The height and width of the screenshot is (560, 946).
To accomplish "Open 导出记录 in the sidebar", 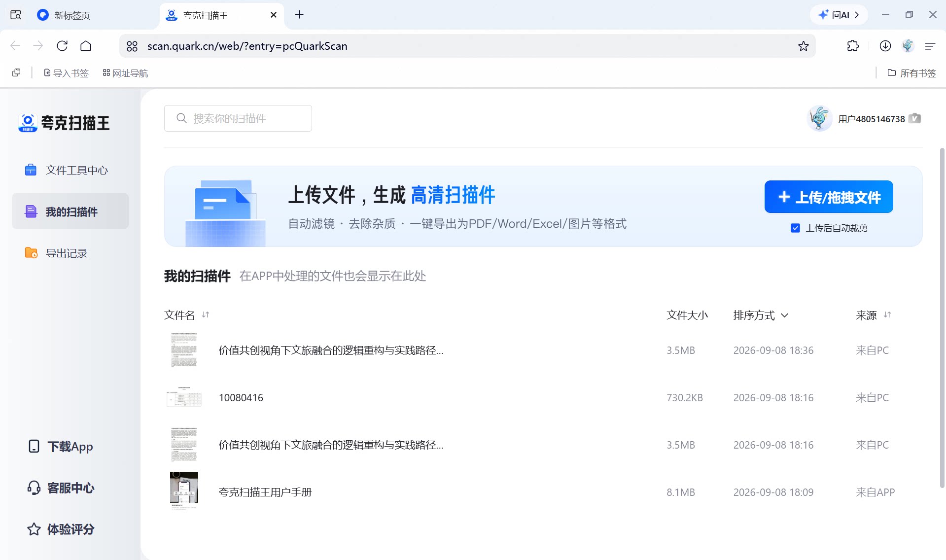I will pyautogui.click(x=70, y=253).
